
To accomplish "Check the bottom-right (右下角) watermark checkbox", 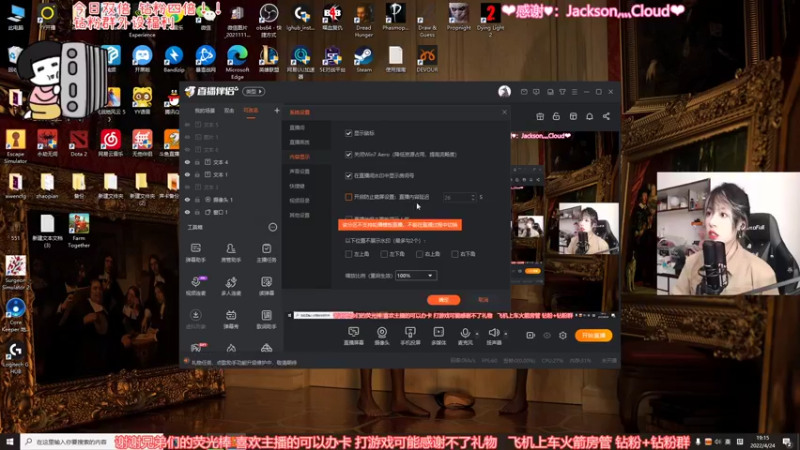I will (x=455, y=254).
